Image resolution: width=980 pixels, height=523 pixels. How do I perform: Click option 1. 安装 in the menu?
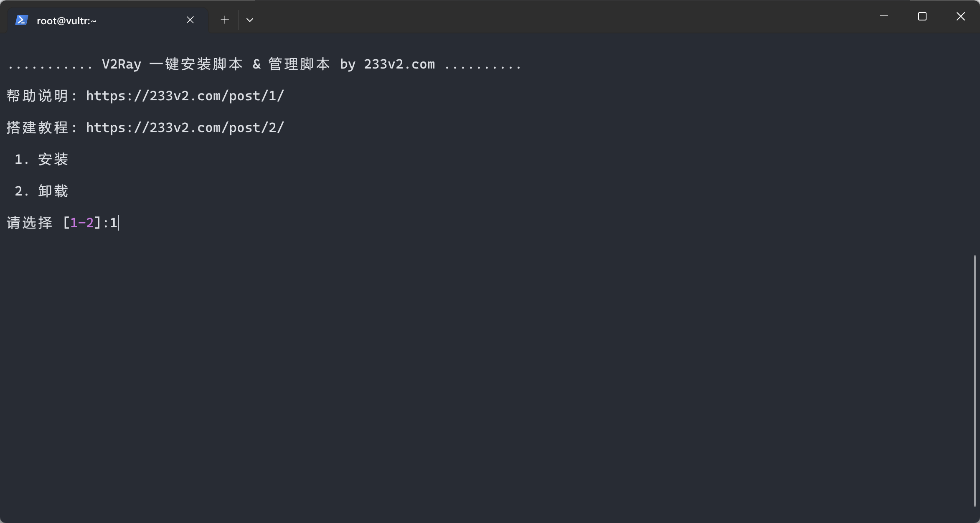pos(41,159)
